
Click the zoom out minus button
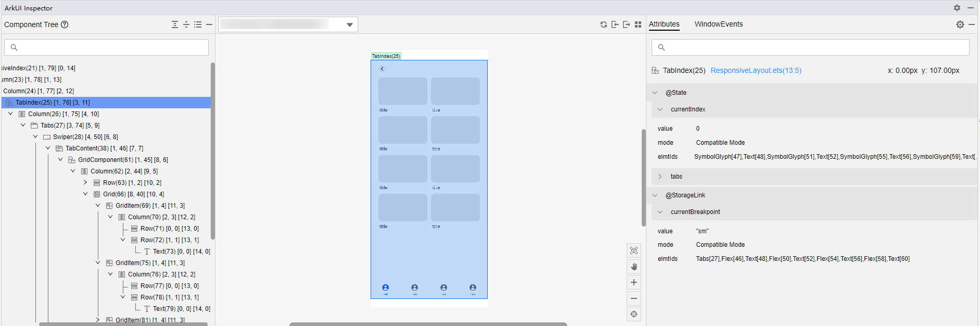pyautogui.click(x=634, y=298)
